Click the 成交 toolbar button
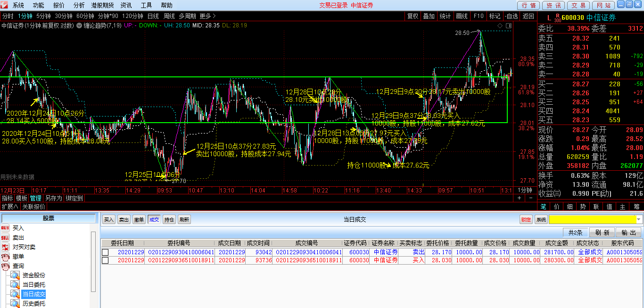Image resolution: width=644 pixels, height=308 pixels. (154, 219)
